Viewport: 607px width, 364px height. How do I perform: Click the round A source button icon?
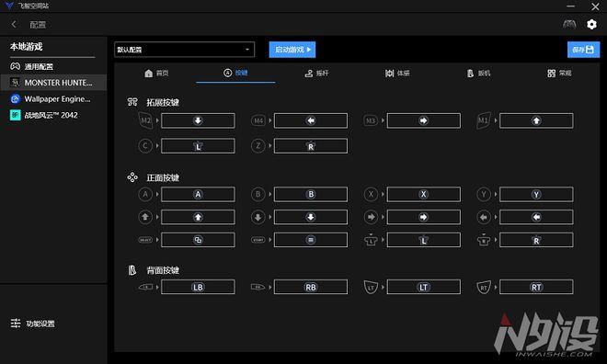coord(145,194)
